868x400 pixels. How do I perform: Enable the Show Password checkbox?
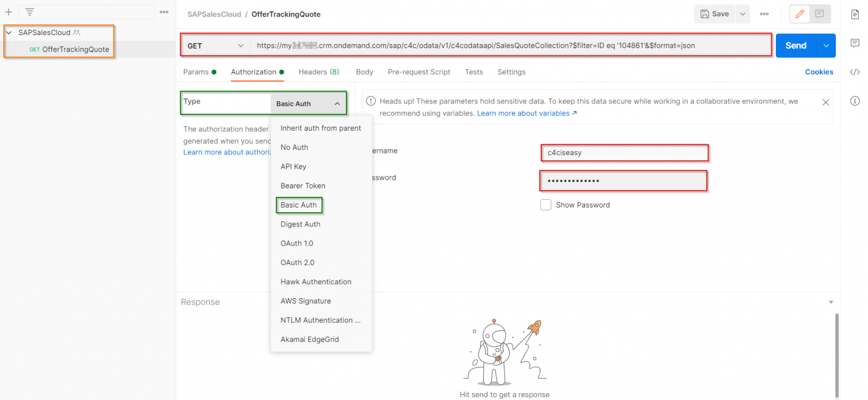click(x=546, y=205)
